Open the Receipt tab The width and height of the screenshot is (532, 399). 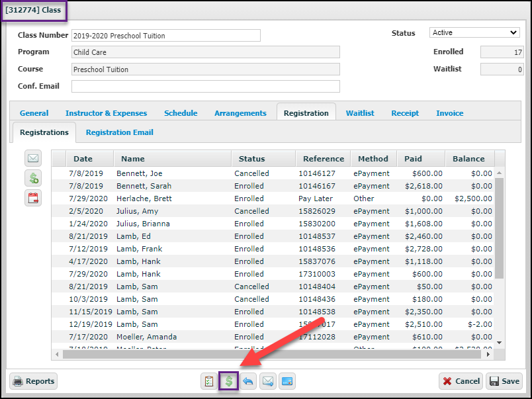coord(405,113)
